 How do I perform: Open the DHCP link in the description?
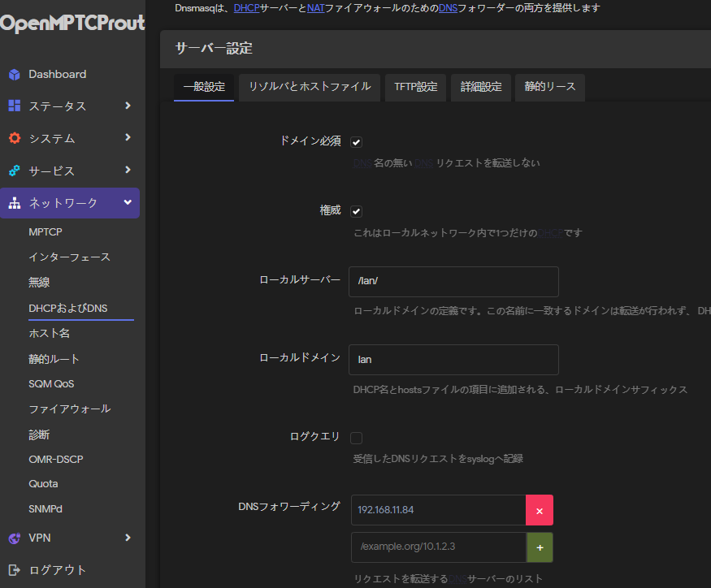(245, 6)
